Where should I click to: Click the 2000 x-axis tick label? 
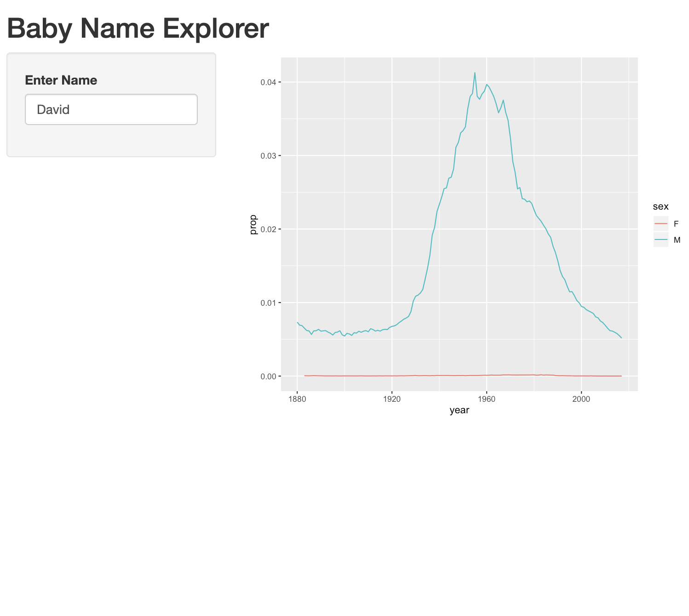[x=581, y=399]
